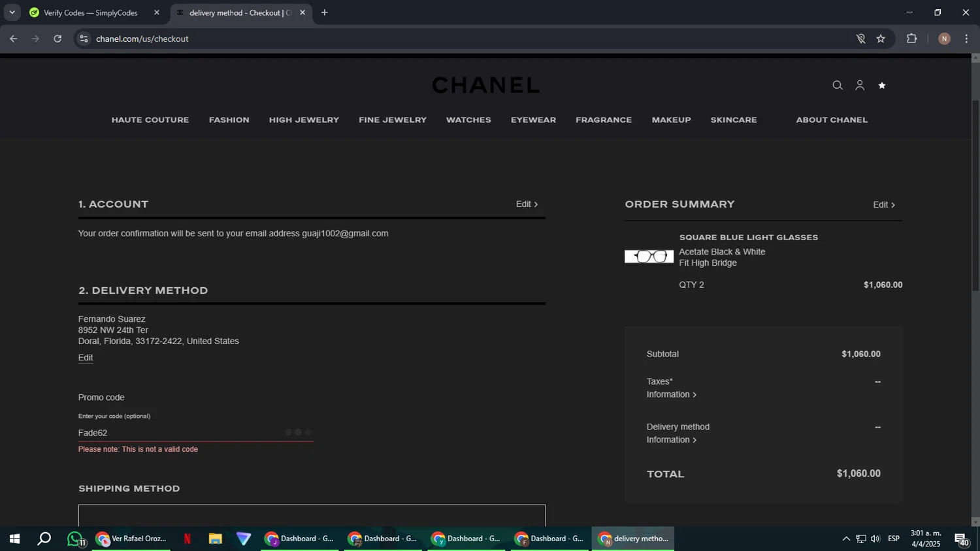Open the HAUTE COUTURE menu
Viewport: 980px width, 551px height.
point(150,120)
